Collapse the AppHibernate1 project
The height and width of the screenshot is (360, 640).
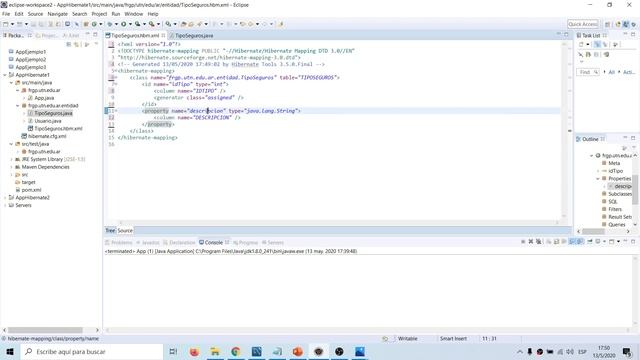[5, 75]
